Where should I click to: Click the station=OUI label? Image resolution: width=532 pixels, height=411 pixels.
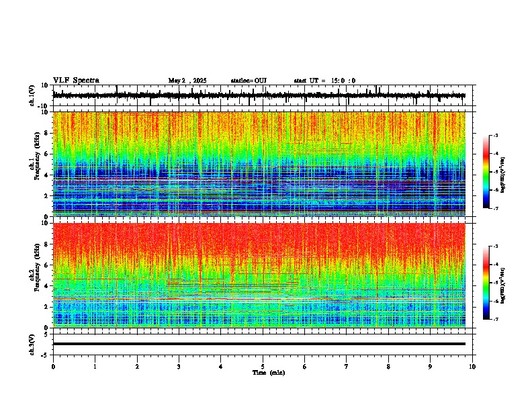pyautogui.click(x=249, y=81)
